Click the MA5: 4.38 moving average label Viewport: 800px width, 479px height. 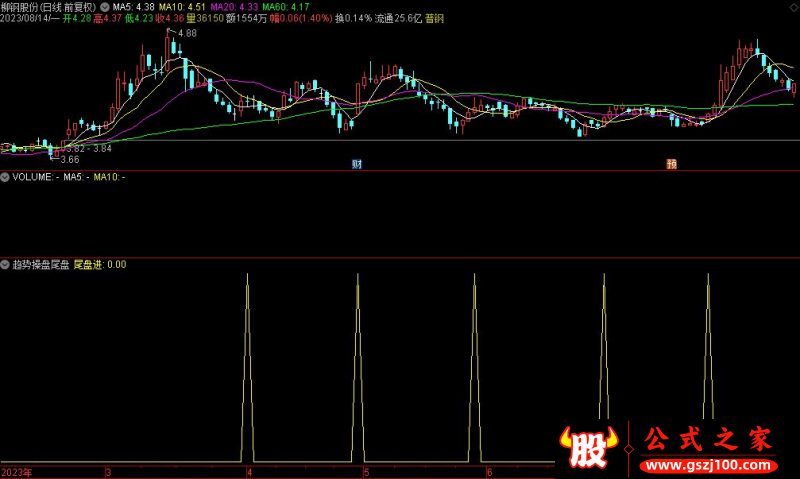tap(133, 7)
